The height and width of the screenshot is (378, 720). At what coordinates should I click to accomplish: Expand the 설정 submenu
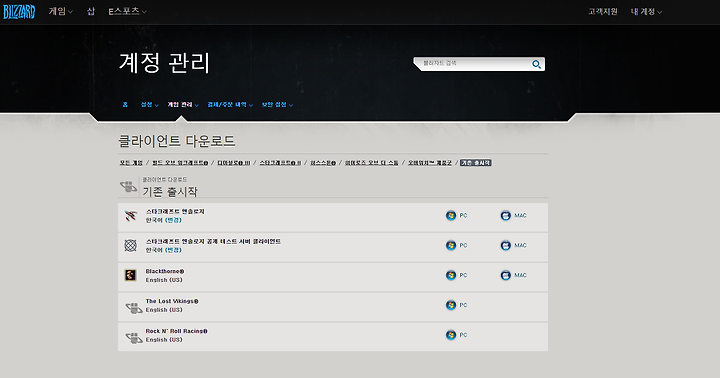pos(149,105)
